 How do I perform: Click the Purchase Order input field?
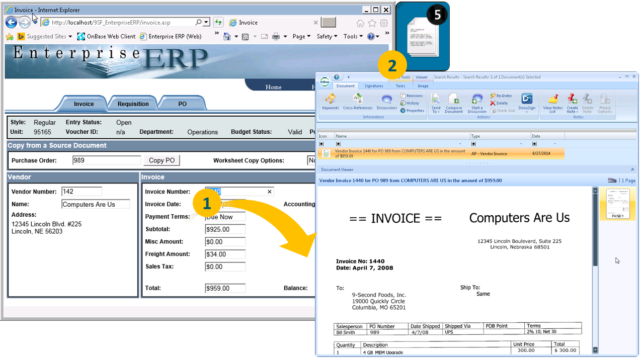106,160
